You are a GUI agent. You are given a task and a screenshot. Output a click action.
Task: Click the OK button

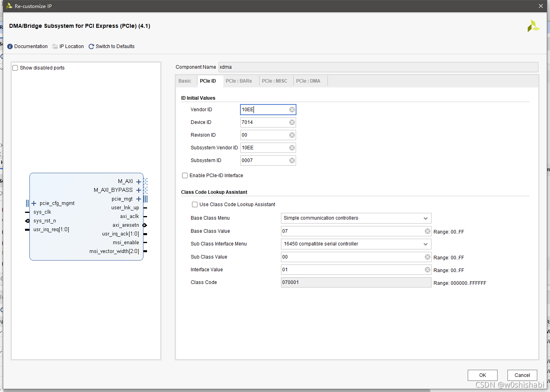(x=482, y=375)
